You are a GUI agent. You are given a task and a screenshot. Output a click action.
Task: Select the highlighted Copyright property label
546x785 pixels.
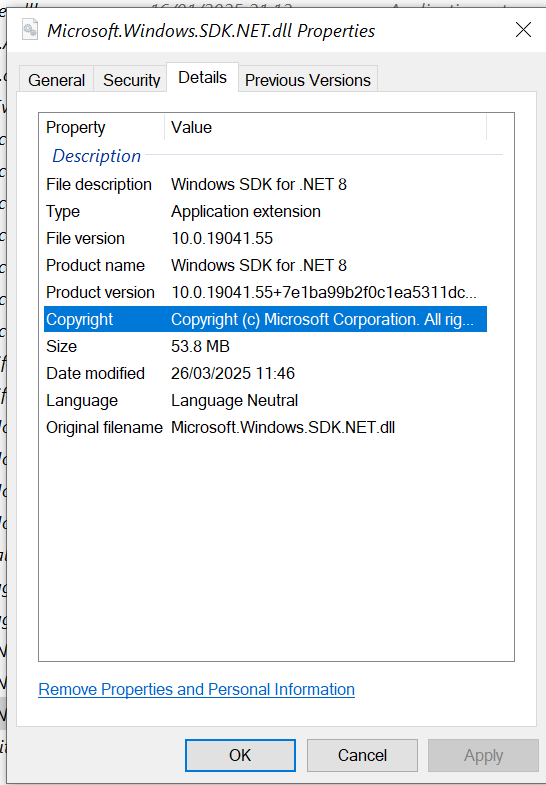[x=80, y=319]
